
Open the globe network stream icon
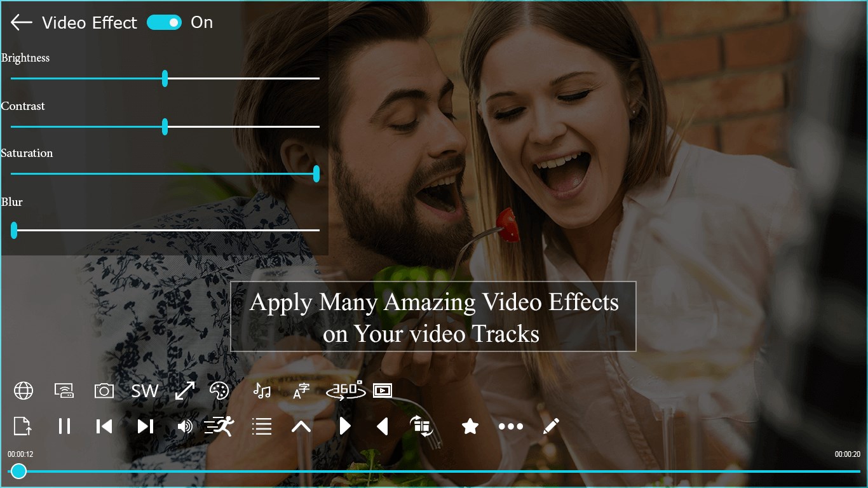pyautogui.click(x=24, y=390)
